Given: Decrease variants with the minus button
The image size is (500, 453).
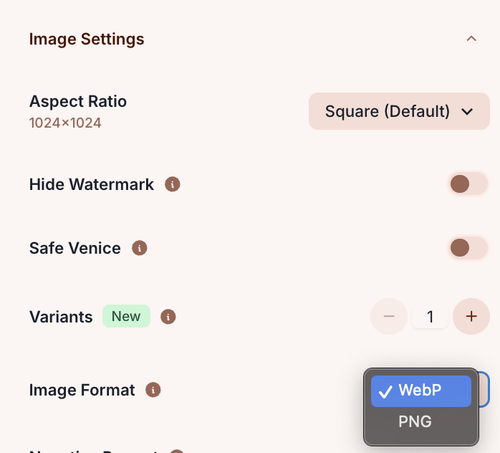Looking at the screenshot, I should [389, 316].
